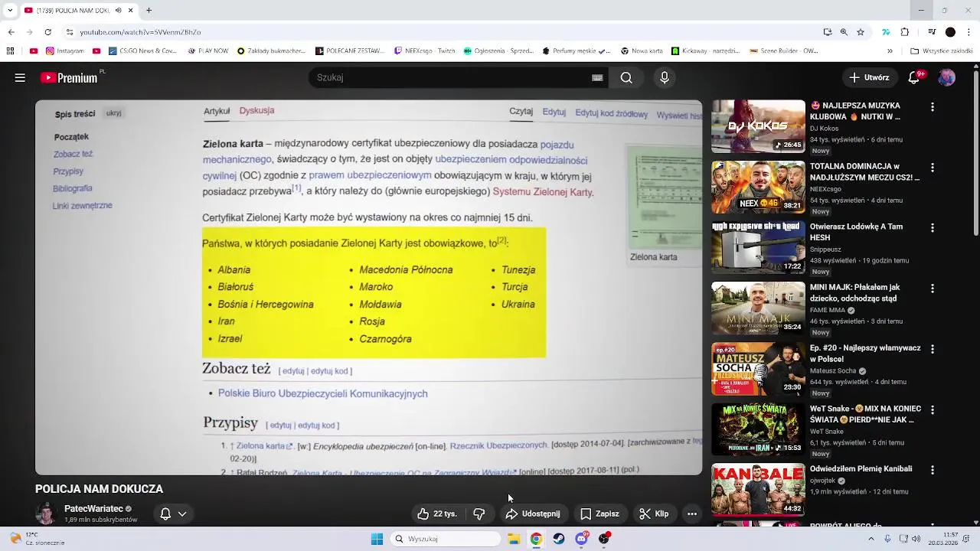
Task: Open the Dyskusja tab
Action: pyautogui.click(x=256, y=110)
